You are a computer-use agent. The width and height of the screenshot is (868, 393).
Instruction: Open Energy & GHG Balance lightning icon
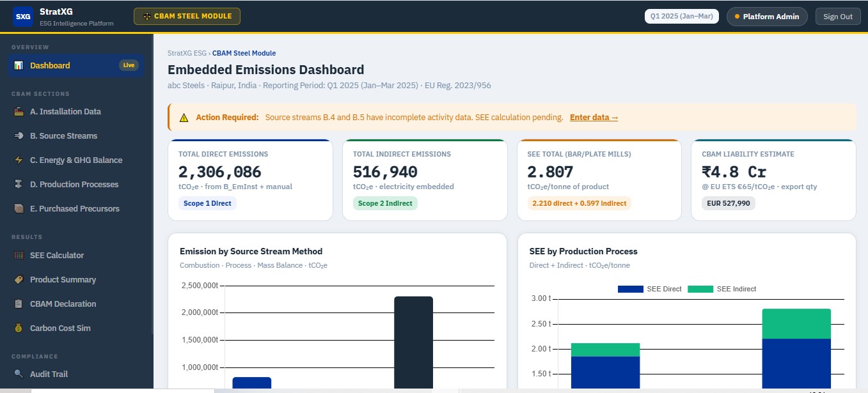(x=19, y=160)
